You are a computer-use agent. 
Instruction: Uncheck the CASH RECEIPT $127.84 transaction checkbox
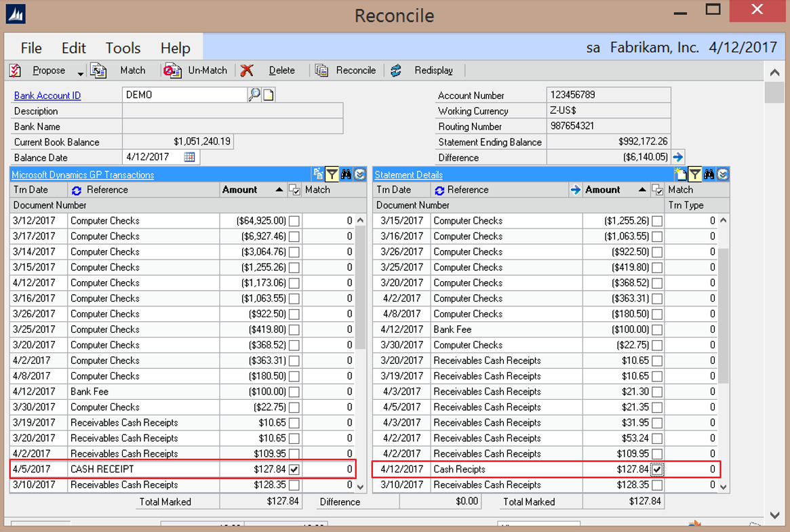[294, 470]
